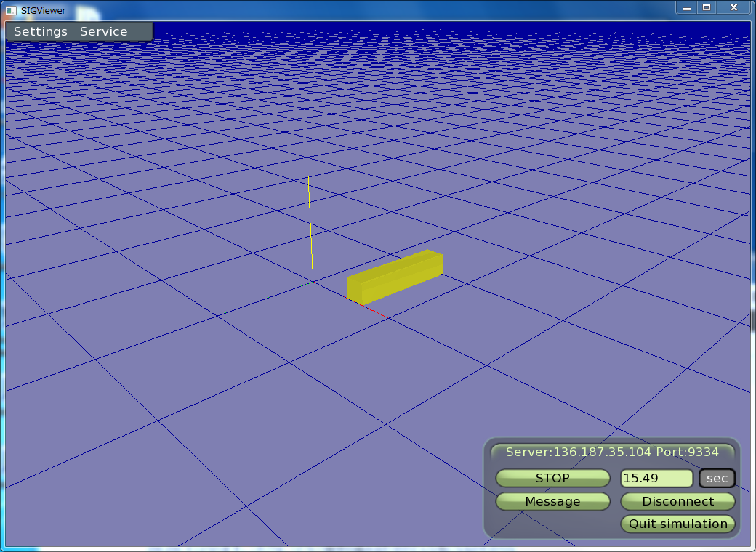
Task: Minimize the SIGViewer window
Action: tap(686, 7)
